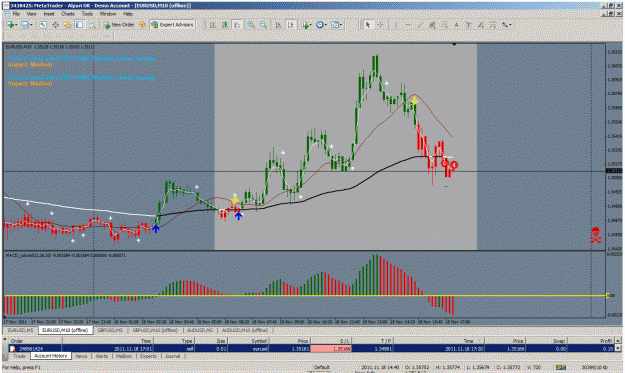Click the terminal panel scroll-up arrow

pos(618,341)
